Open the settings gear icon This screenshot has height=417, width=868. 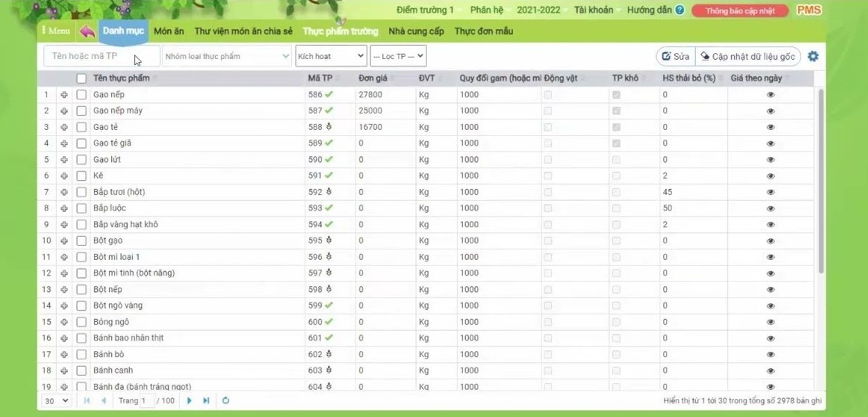coord(813,56)
